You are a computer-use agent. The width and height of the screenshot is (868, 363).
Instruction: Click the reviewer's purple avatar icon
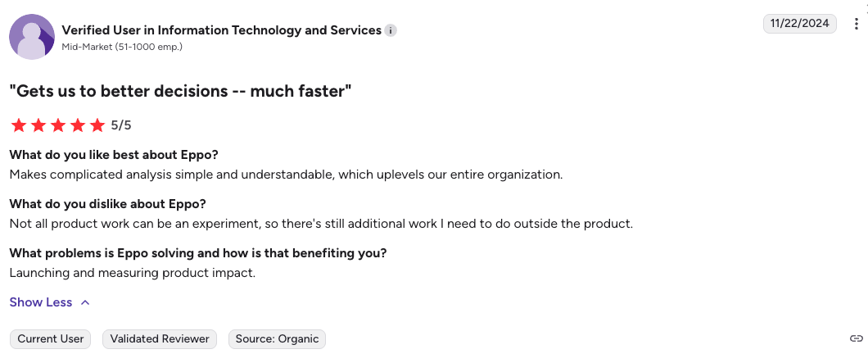pyautogui.click(x=31, y=37)
